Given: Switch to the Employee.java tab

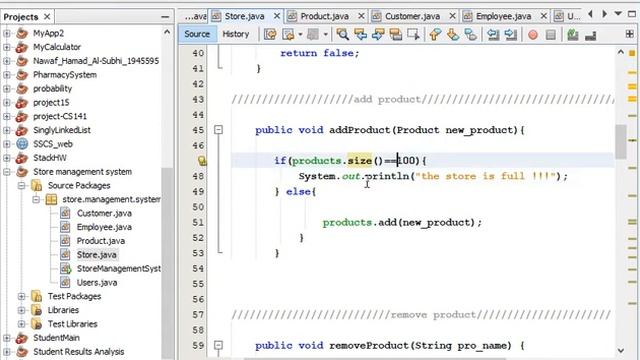Looking at the screenshot, I should (x=504, y=16).
